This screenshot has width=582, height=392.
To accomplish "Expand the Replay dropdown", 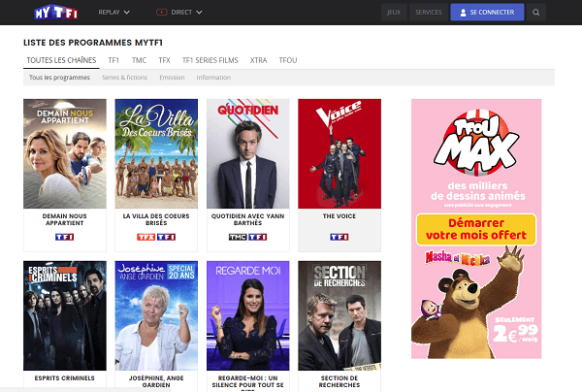I will pos(113,13).
